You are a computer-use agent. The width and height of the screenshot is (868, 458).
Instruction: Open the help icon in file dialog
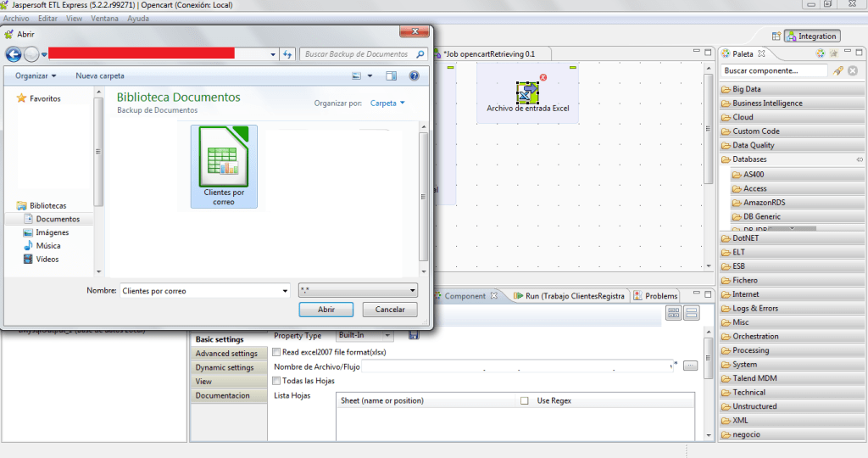(414, 75)
